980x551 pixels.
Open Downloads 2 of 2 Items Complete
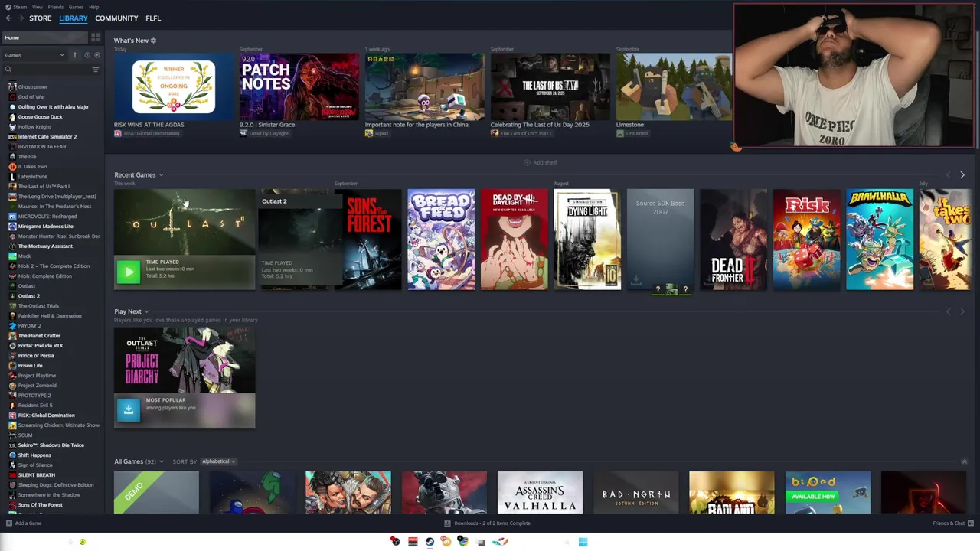492,523
